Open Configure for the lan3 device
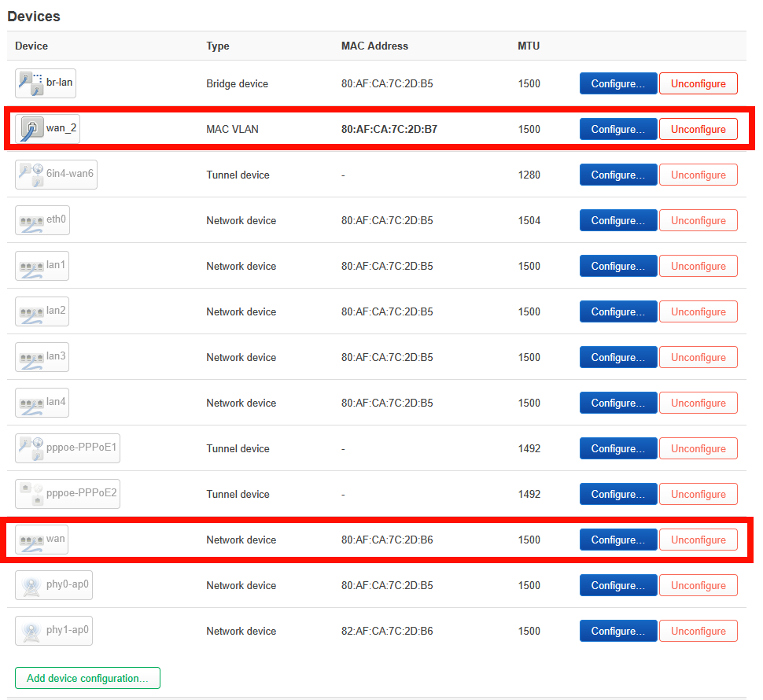 click(617, 357)
